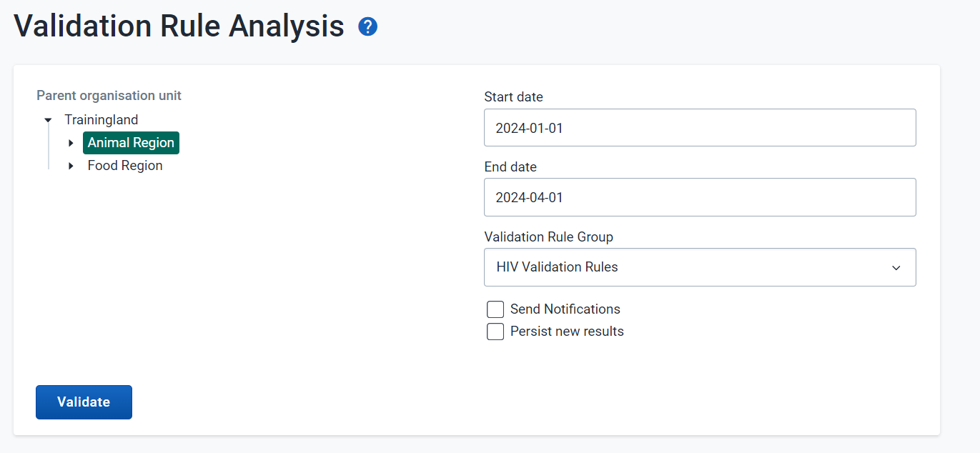Click the Send Notifications label text
This screenshot has height=453, width=980.
tap(565, 309)
